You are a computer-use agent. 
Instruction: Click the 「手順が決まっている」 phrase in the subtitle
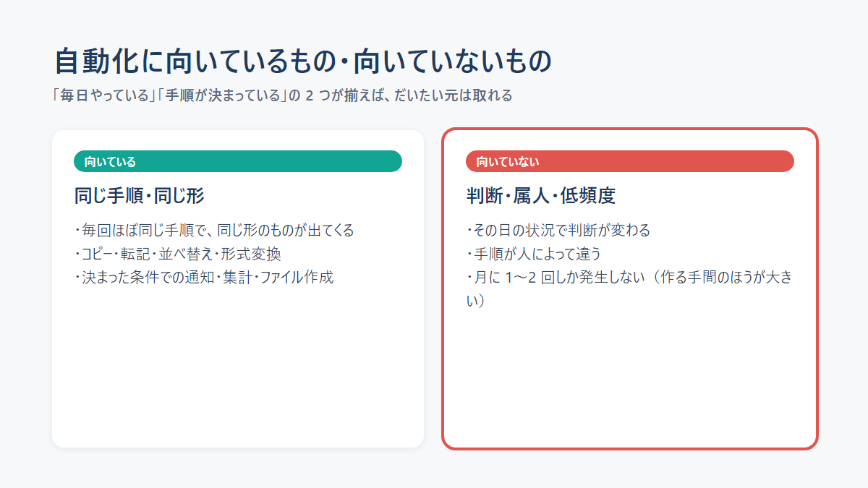[x=222, y=95]
